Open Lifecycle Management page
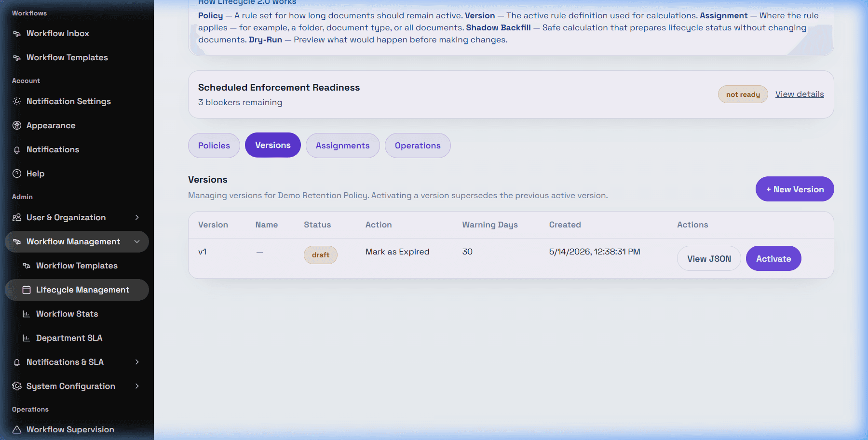Viewport: 868px width, 440px height. click(x=77, y=290)
